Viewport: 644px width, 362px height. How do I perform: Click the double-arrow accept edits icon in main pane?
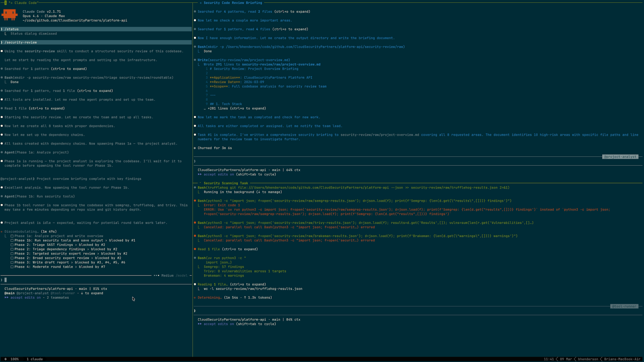point(6,298)
